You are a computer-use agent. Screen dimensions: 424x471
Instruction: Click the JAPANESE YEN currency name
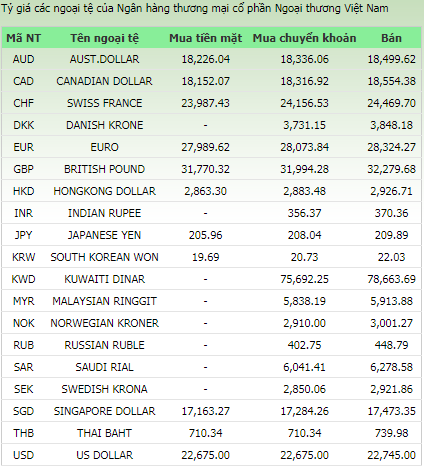tap(104, 235)
